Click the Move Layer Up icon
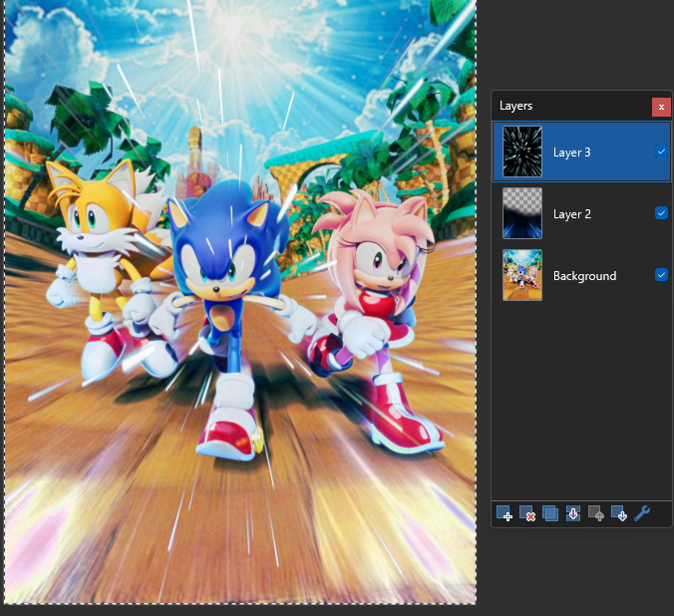This screenshot has width=674, height=616. (596, 513)
